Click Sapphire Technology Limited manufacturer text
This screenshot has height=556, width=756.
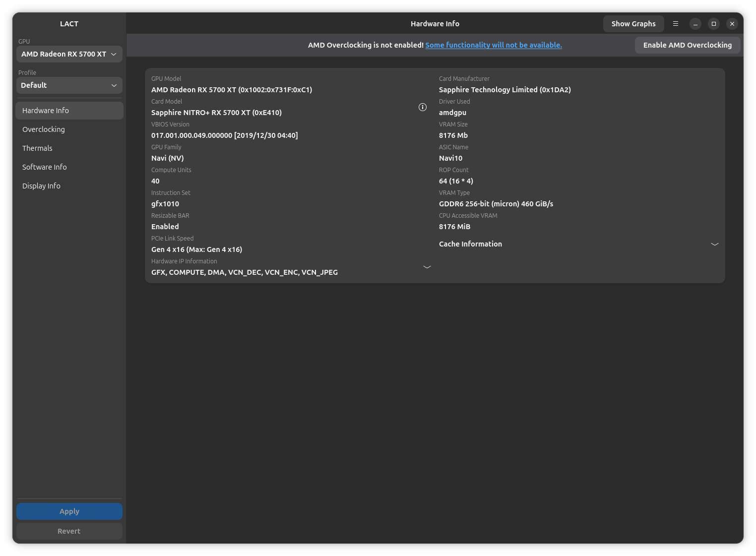click(x=505, y=90)
